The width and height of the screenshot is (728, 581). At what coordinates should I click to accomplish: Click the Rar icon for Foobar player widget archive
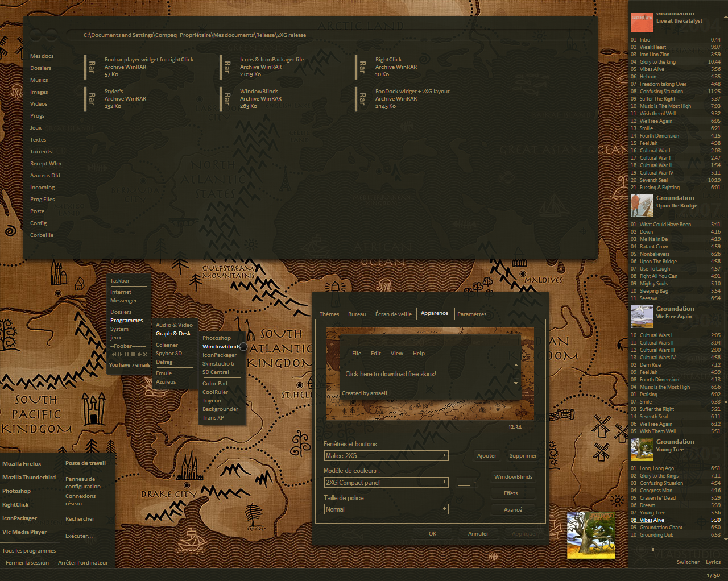pos(91,67)
